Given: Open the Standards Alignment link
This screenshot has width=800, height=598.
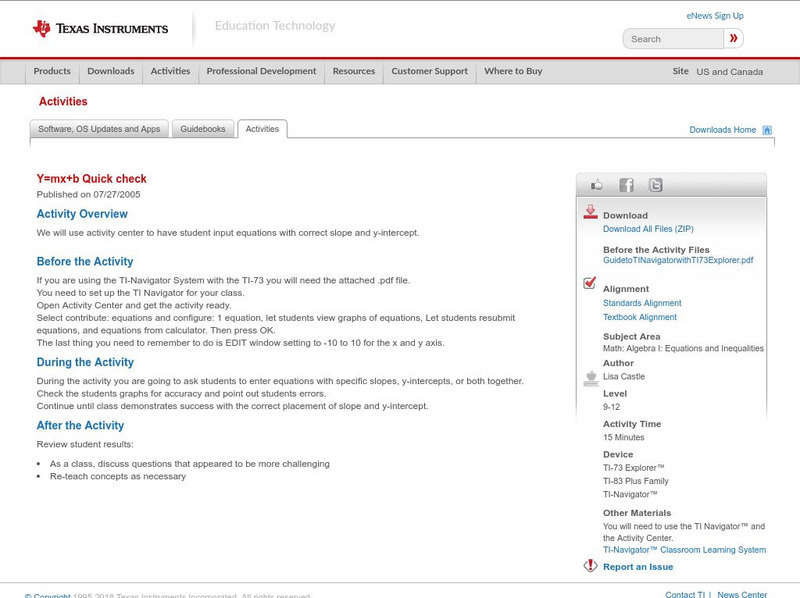Looking at the screenshot, I should click(642, 303).
